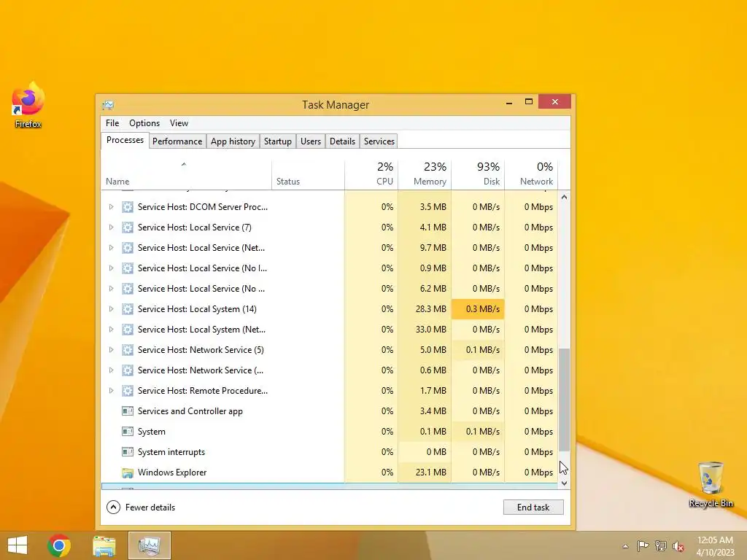Switch to the Details tab
This screenshot has width=747, height=560.
343,141
